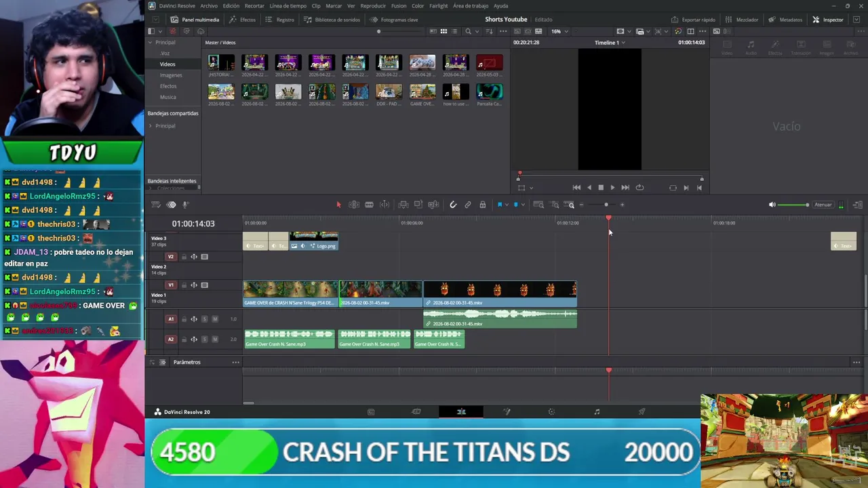Zoom timeline to full extent
This screenshot has width=868, height=488.
click(x=538, y=205)
